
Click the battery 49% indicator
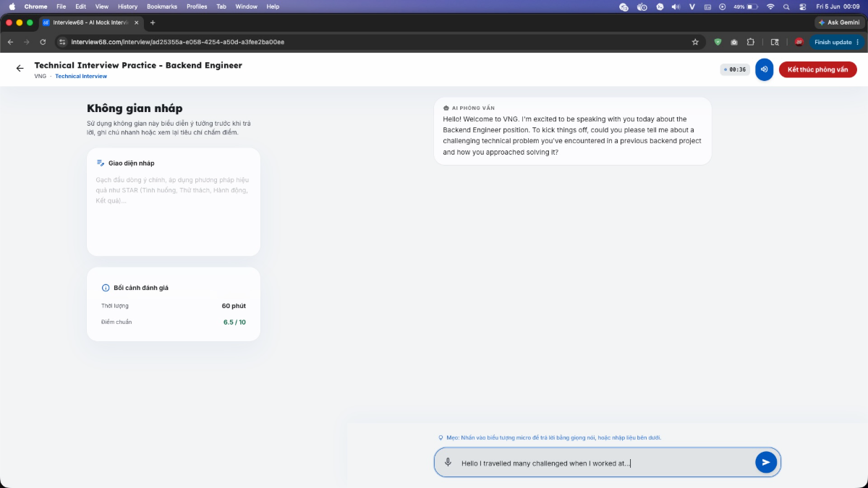click(x=746, y=7)
